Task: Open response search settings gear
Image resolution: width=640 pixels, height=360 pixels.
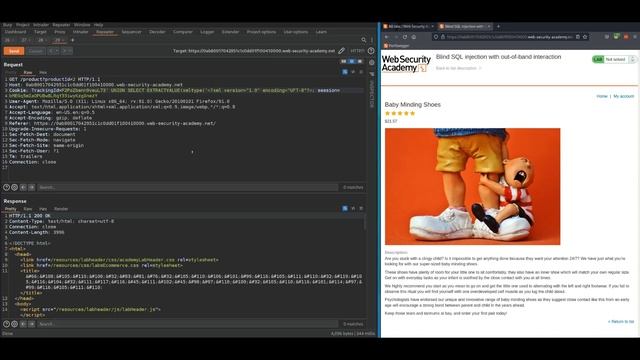Action: [14, 324]
